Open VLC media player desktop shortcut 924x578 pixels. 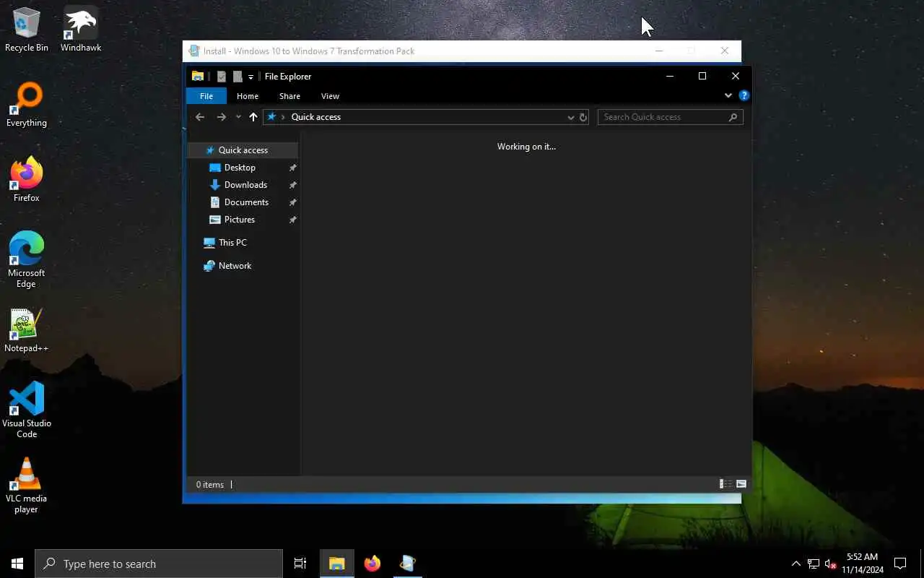pos(27,485)
